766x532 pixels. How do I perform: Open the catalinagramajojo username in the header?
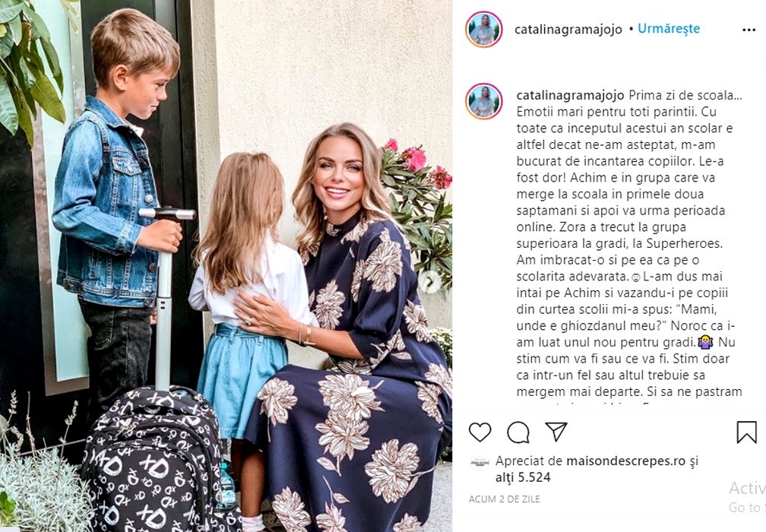[x=568, y=30]
